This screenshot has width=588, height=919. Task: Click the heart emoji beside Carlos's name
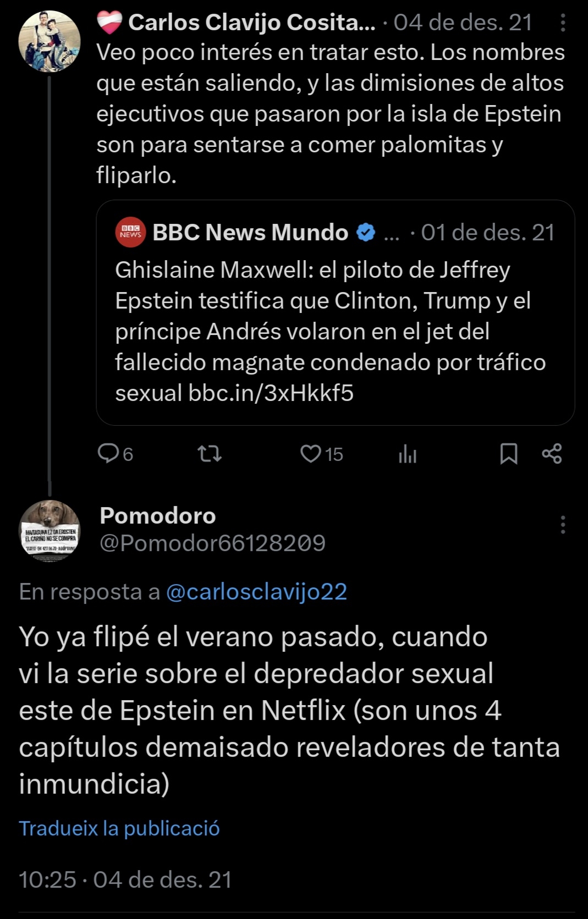(109, 22)
